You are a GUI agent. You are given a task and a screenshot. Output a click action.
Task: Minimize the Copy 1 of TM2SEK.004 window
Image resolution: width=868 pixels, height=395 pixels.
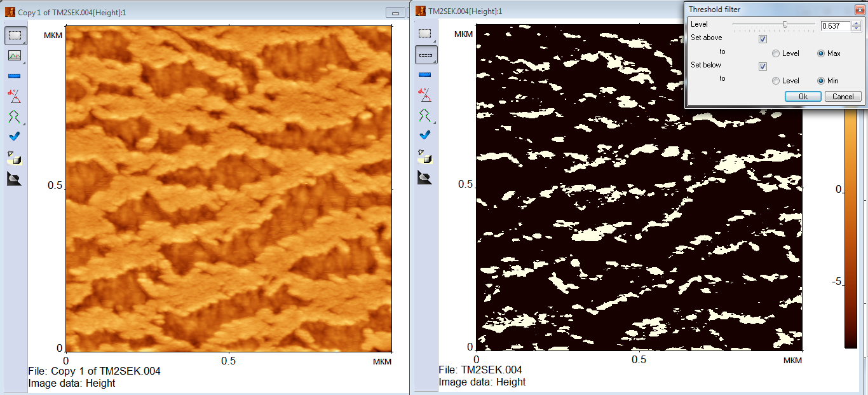tap(395, 13)
